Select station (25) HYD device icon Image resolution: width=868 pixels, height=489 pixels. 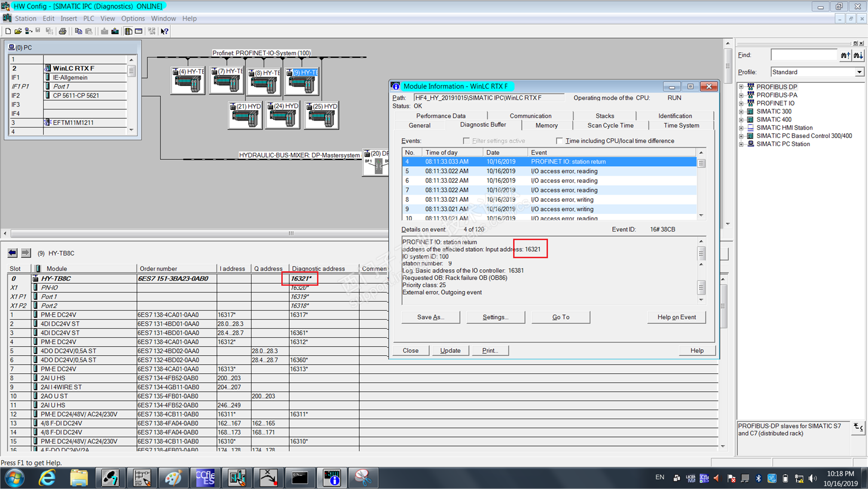[322, 115]
